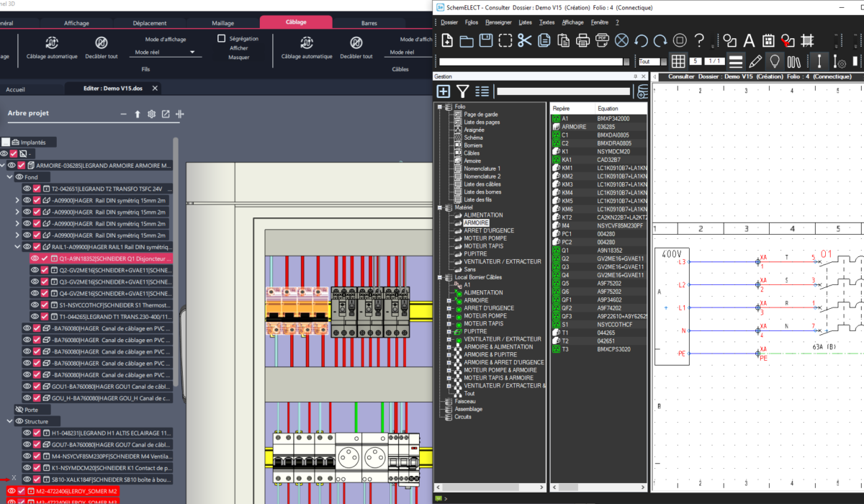The height and width of the screenshot is (504, 864).
Task: Switch to the Accueil document tab
Action: coord(15,89)
